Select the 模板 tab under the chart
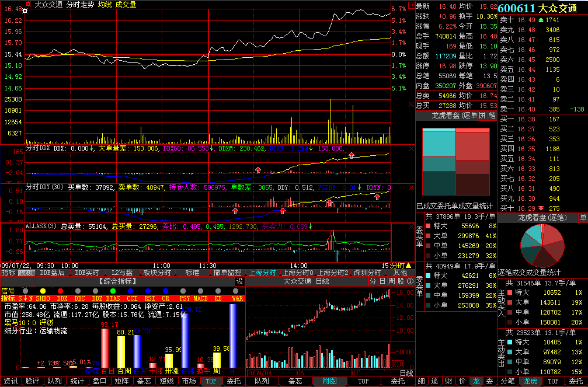Image resolution: width=588 pixels, height=387 pixels. point(26,273)
